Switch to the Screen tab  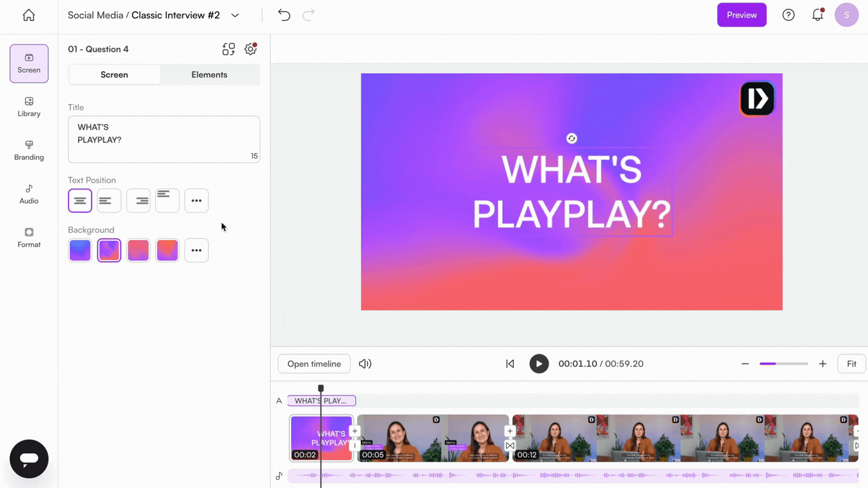(x=114, y=75)
